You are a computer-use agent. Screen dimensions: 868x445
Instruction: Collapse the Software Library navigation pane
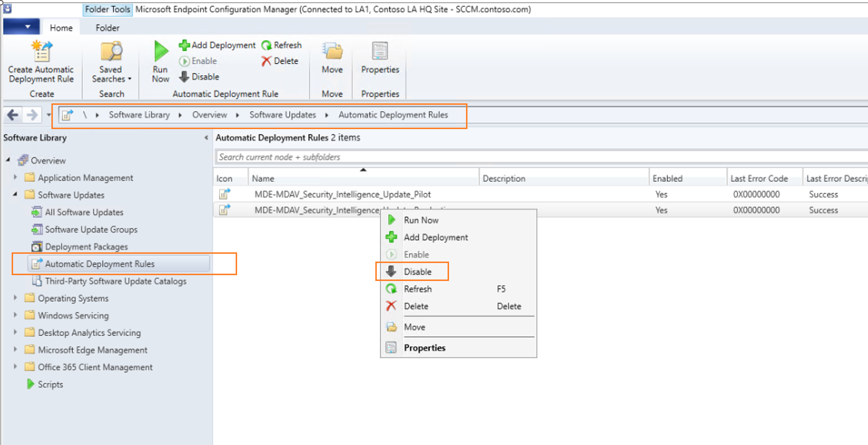pos(207,138)
